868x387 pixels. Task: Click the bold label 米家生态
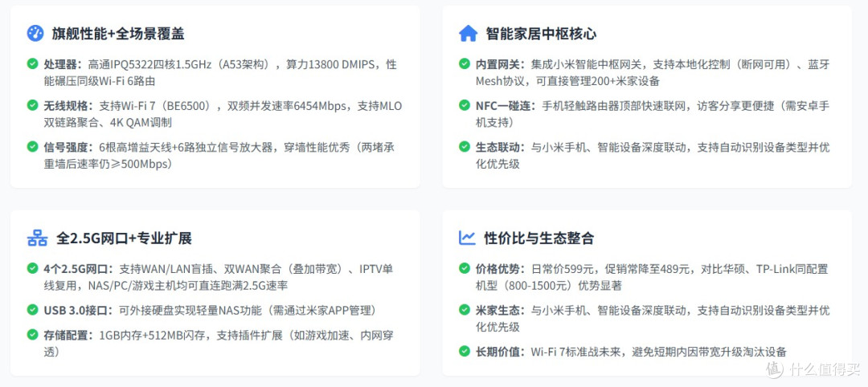(500, 311)
